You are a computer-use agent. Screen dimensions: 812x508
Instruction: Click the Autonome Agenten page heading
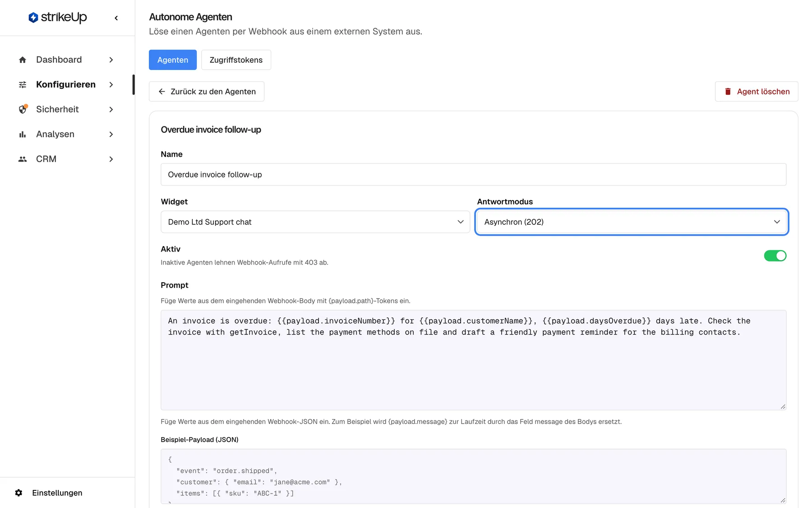[190, 17]
